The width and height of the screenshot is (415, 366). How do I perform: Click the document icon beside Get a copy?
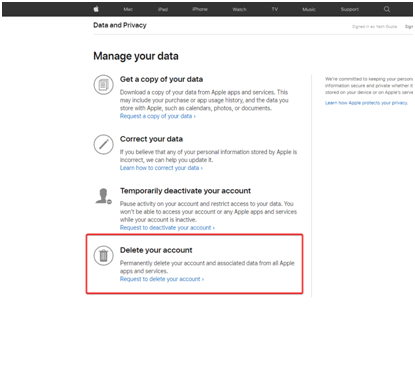(x=103, y=85)
